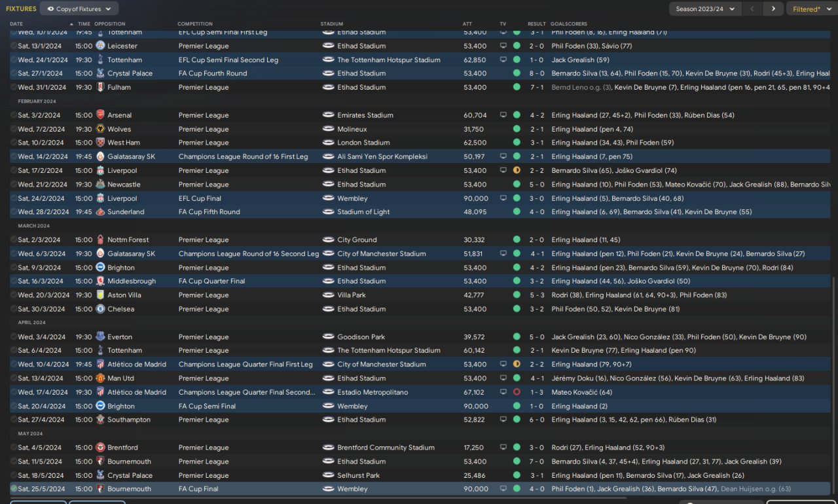Click 'Champions League Round of 16 First Leg'
The image size is (838, 504).
click(x=243, y=157)
